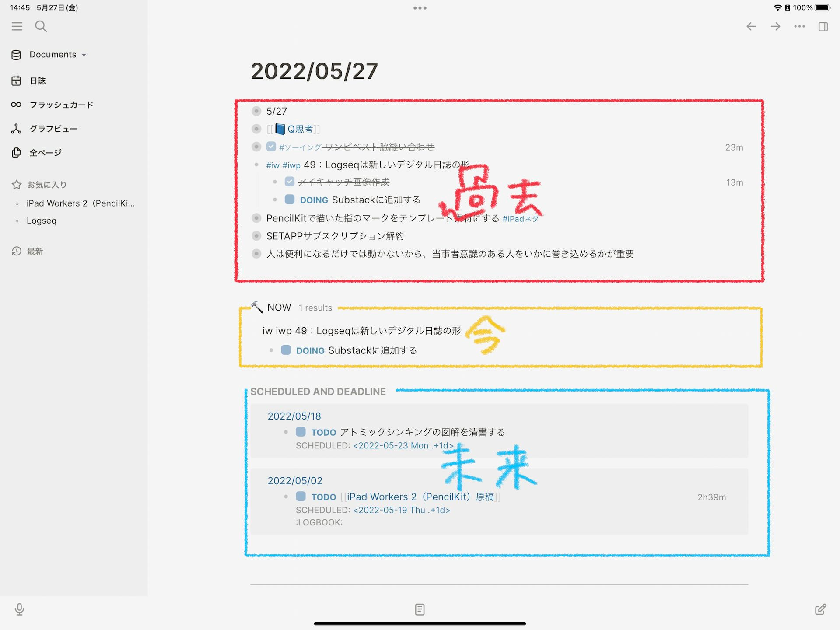The width and height of the screenshot is (840, 630).
Task: Open scheduled date <2022-05-19 Thu .+1d>
Action: click(x=402, y=510)
